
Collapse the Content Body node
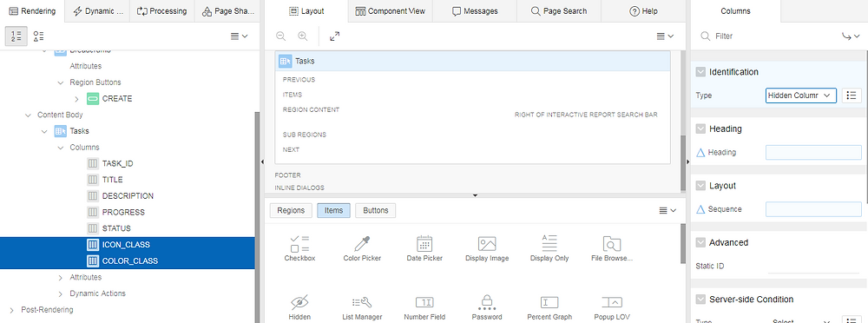click(28, 115)
